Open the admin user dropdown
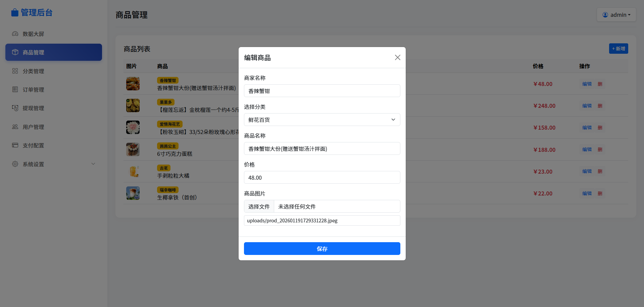Image resolution: width=644 pixels, height=307 pixels. 616,15
